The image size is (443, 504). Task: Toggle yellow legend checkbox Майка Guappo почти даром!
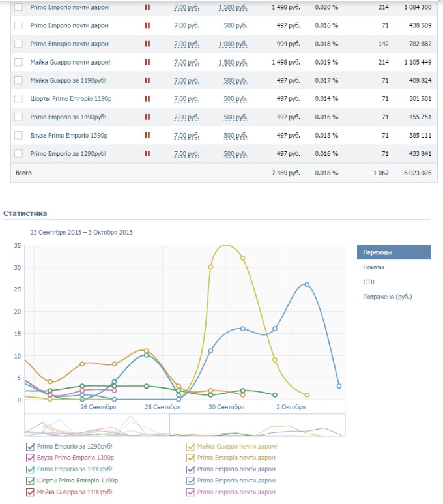[x=190, y=447]
